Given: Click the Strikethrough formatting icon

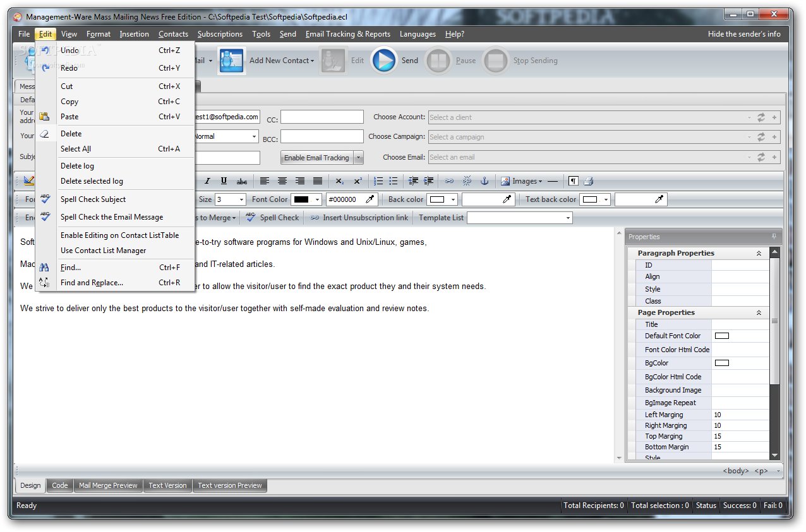Looking at the screenshot, I should [x=241, y=181].
